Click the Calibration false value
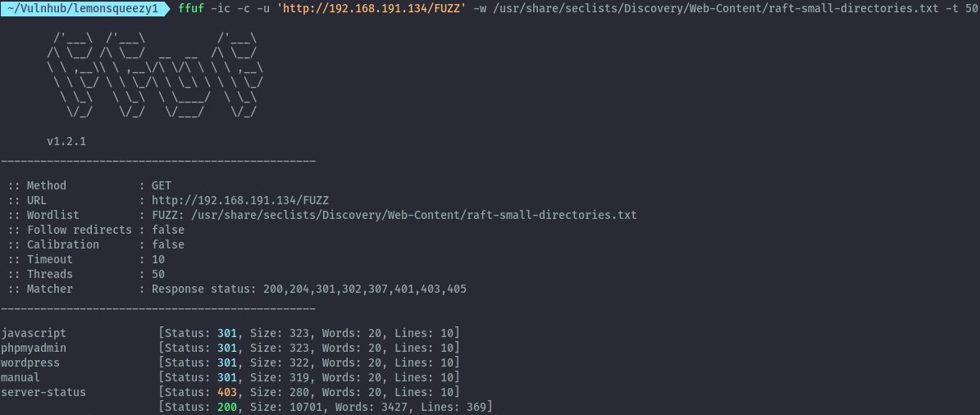This screenshot has width=980, height=415. click(168, 244)
